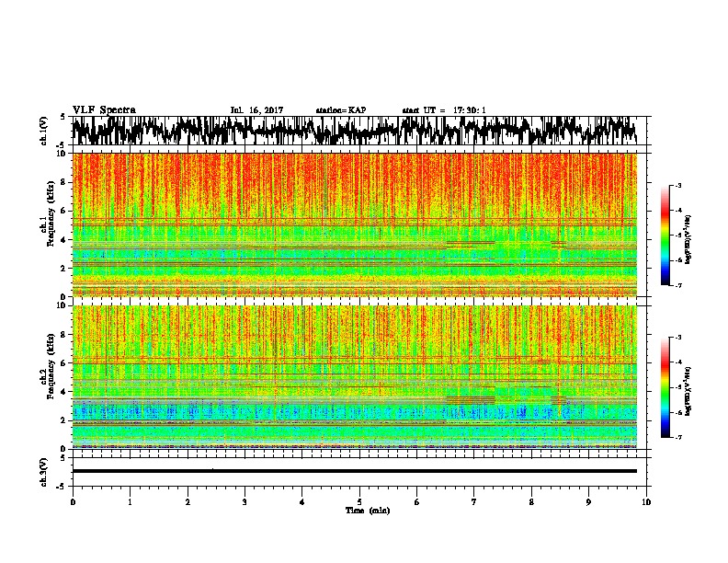Viewport: 728px width, 563px height.
Task: Click the "Time (min)" axis title
Action: pos(368,511)
